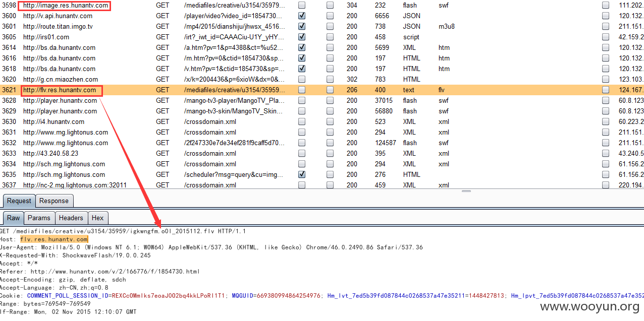The height and width of the screenshot is (321, 644).
Task: Open the Raw view tab
Action: (14, 218)
